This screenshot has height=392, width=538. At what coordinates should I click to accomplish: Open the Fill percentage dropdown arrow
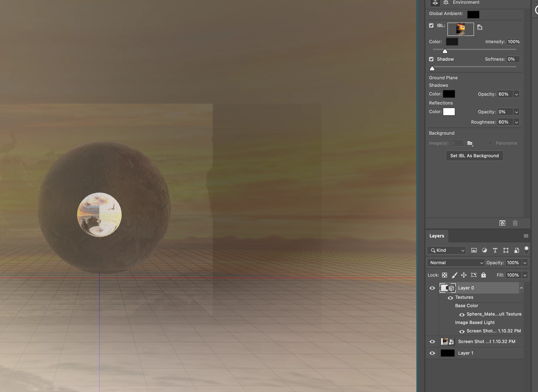(525, 275)
